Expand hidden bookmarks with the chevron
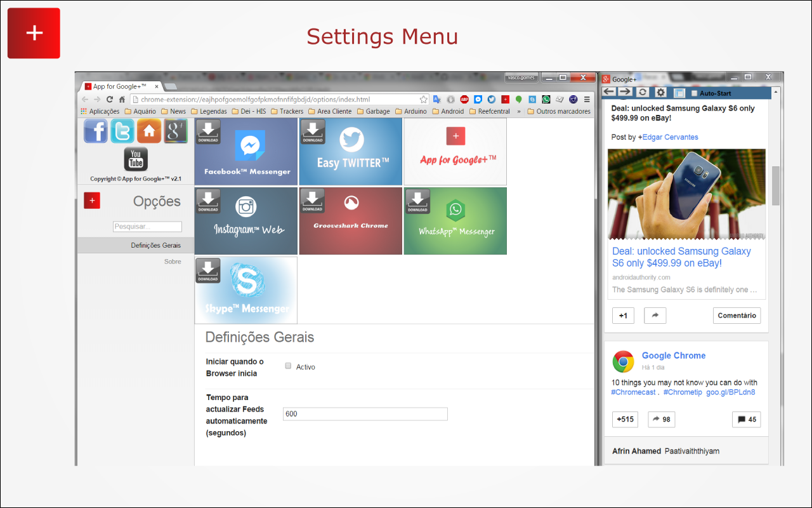Screen dimensions: 812x508 (x=519, y=111)
